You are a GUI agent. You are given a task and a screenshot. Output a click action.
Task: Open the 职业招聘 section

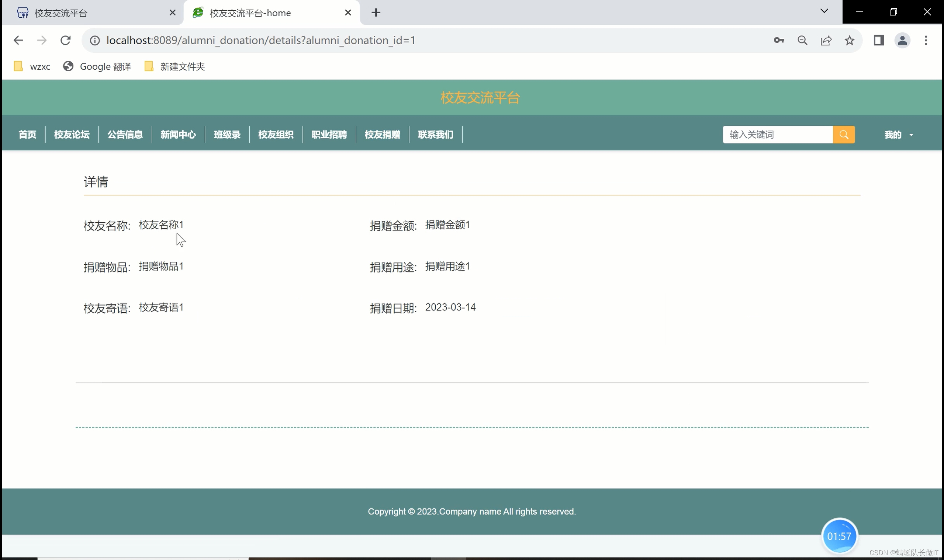click(x=329, y=134)
